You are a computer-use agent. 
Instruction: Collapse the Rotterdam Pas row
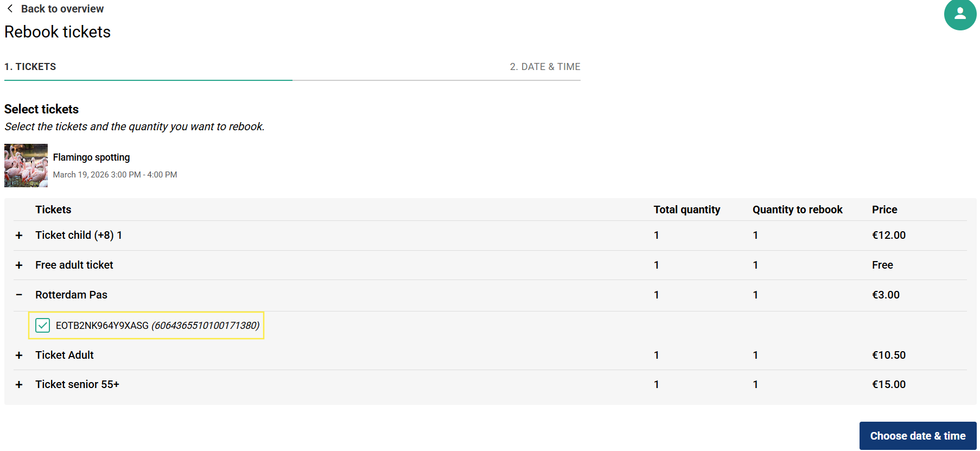[19, 295]
